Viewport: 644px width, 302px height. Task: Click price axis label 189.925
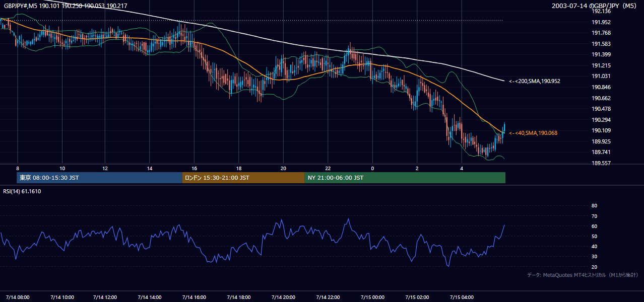pyautogui.click(x=601, y=141)
